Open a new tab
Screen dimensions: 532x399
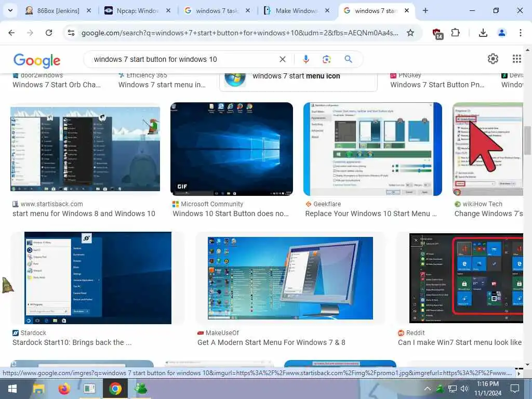pyautogui.click(x=425, y=10)
